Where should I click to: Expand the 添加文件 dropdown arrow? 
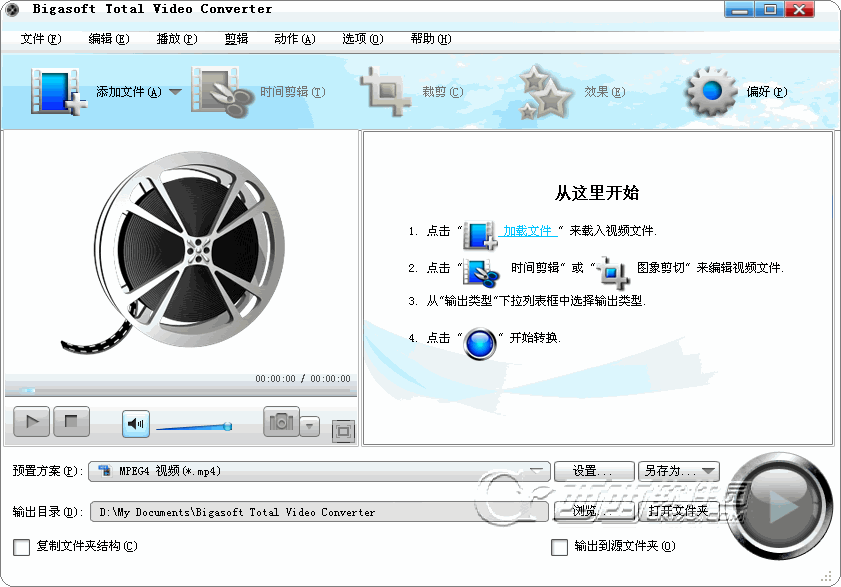tap(174, 89)
